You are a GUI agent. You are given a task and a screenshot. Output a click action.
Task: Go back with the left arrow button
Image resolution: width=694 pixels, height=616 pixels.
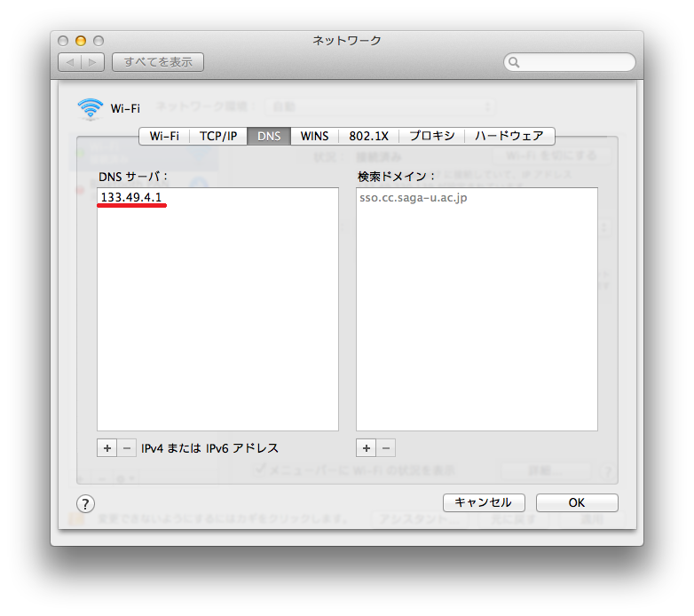pos(70,62)
